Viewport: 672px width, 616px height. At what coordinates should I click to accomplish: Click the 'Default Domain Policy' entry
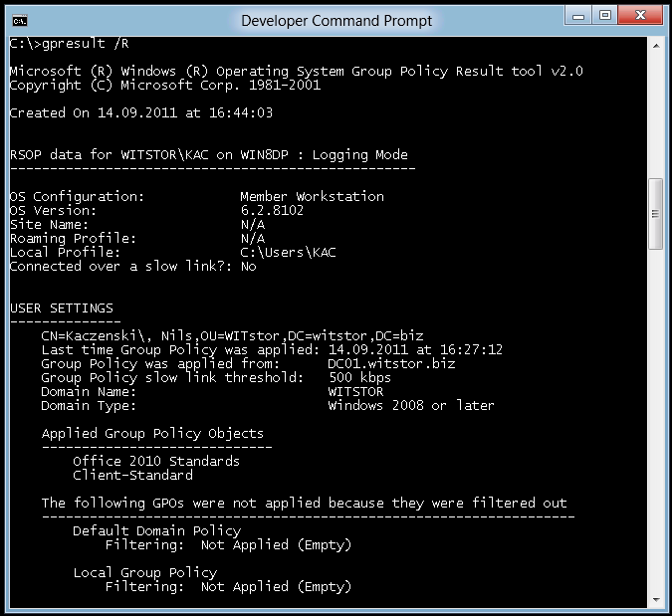(157, 531)
